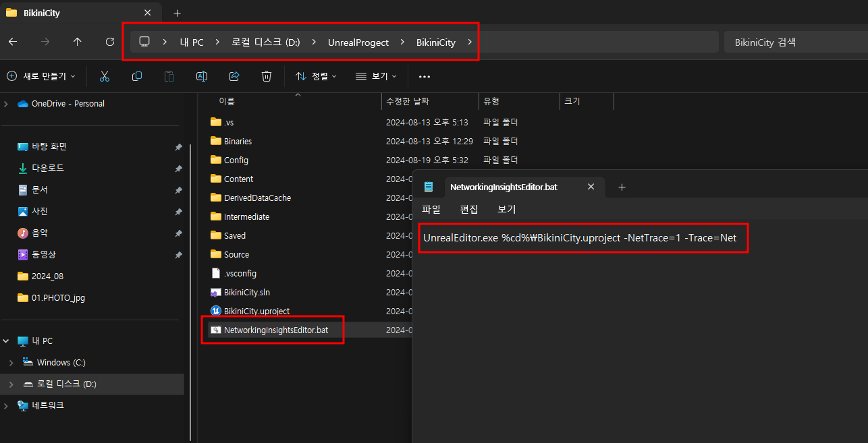The width and height of the screenshot is (868, 443).
Task: Select the Saved folder
Action: point(235,235)
